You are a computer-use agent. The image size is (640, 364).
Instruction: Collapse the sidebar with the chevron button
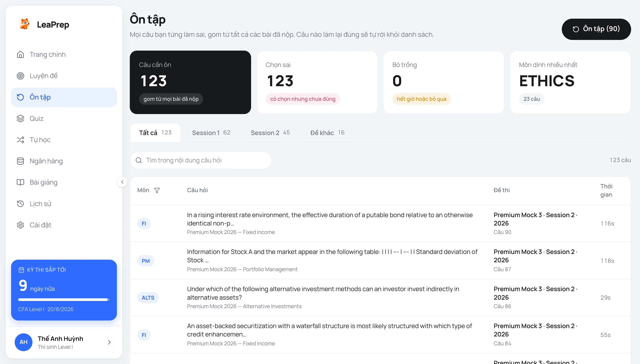point(122,182)
